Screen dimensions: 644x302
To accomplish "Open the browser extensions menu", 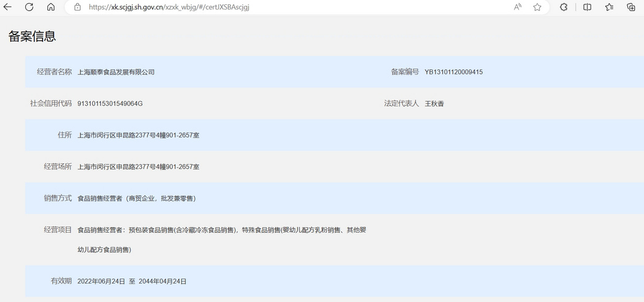I will (564, 7).
